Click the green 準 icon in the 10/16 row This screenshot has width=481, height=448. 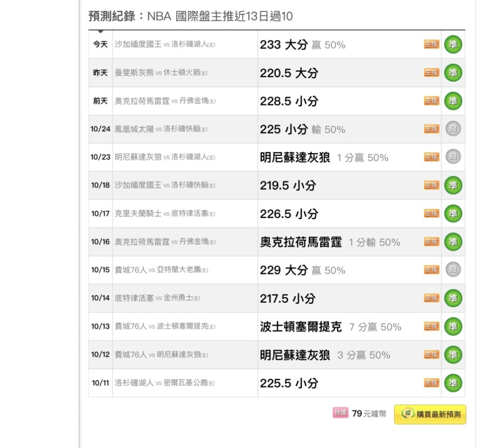click(x=453, y=242)
